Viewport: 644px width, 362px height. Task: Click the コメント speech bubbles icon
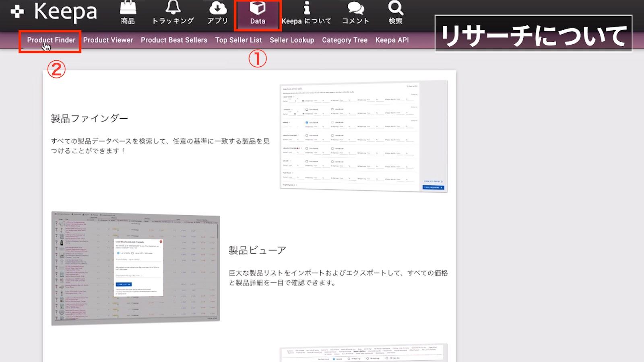pyautogui.click(x=355, y=8)
